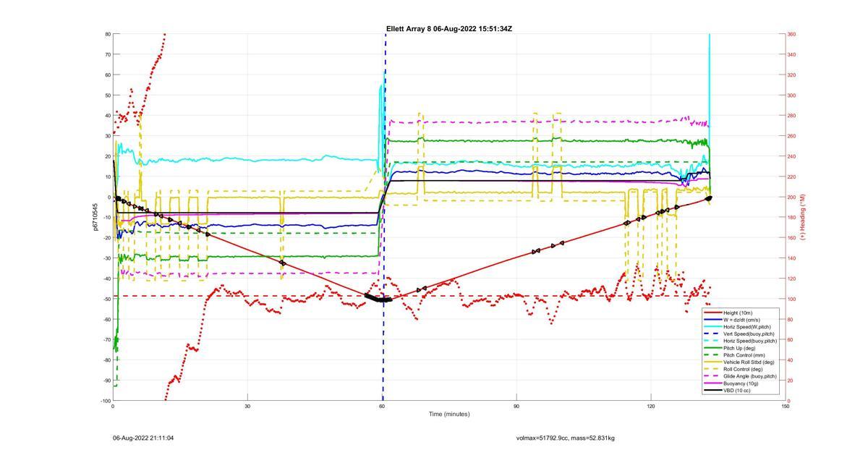The height and width of the screenshot is (450, 868).
Task: Click the 'p6710545' left y-axis label
Action: (x=95, y=217)
